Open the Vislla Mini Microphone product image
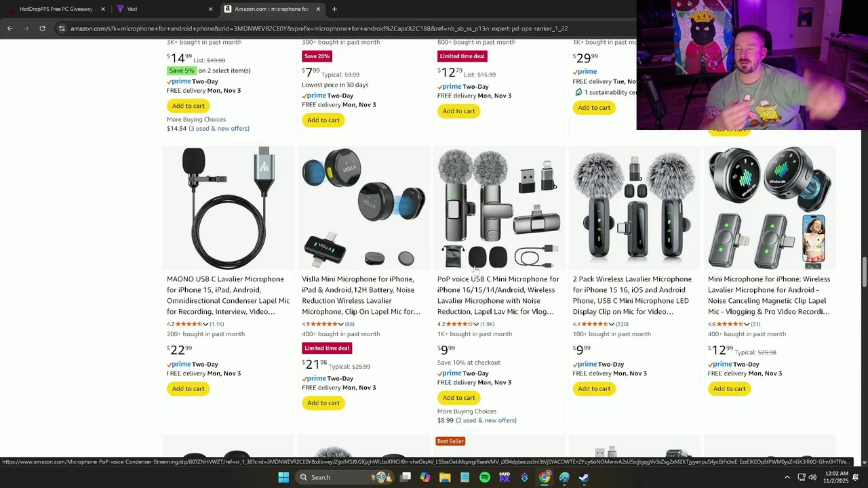The height and width of the screenshot is (488, 868). click(363, 207)
